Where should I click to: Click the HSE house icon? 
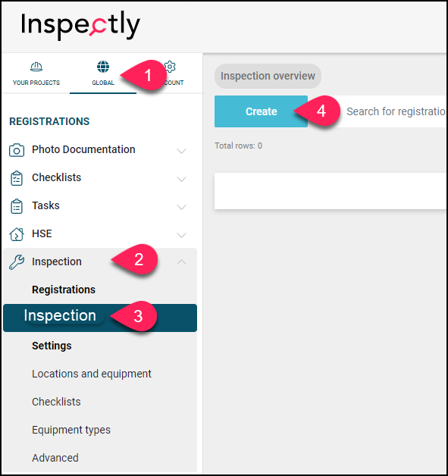[x=17, y=234]
